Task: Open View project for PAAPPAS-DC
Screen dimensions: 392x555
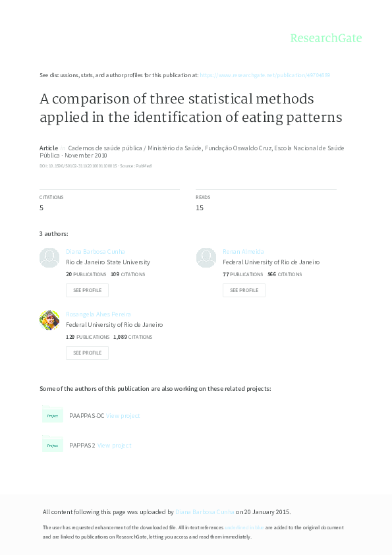Action: 123,415
